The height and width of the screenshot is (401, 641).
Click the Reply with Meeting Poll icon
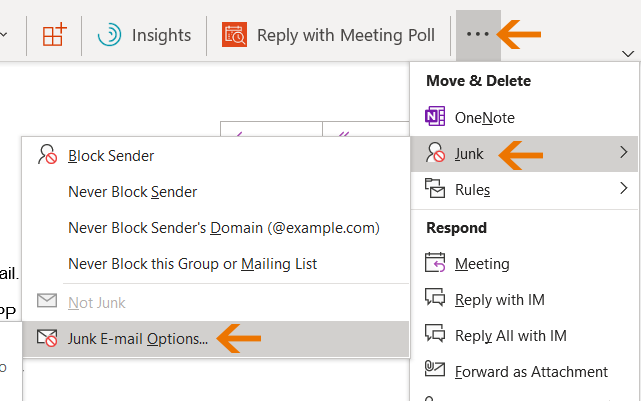(x=234, y=36)
